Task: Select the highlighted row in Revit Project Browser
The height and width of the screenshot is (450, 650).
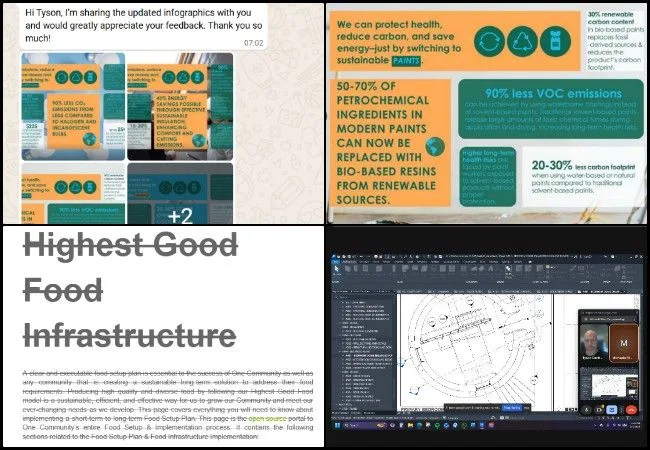Action: [x=368, y=356]
